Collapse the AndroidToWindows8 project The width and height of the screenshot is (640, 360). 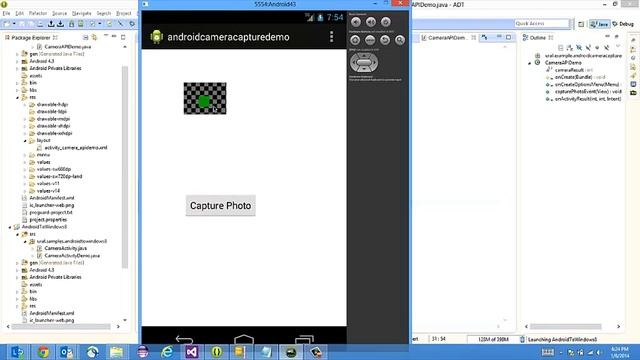tap(10, 227)
